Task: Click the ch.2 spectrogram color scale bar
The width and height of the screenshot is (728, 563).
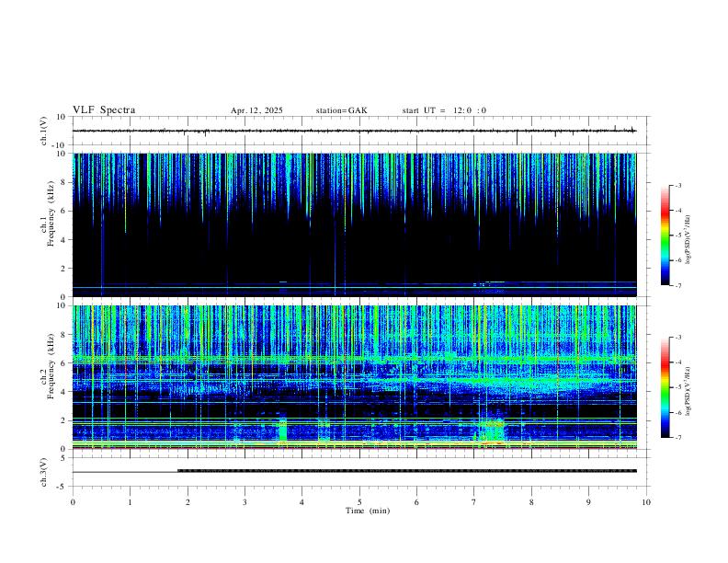Action: [x=665, y=387]
